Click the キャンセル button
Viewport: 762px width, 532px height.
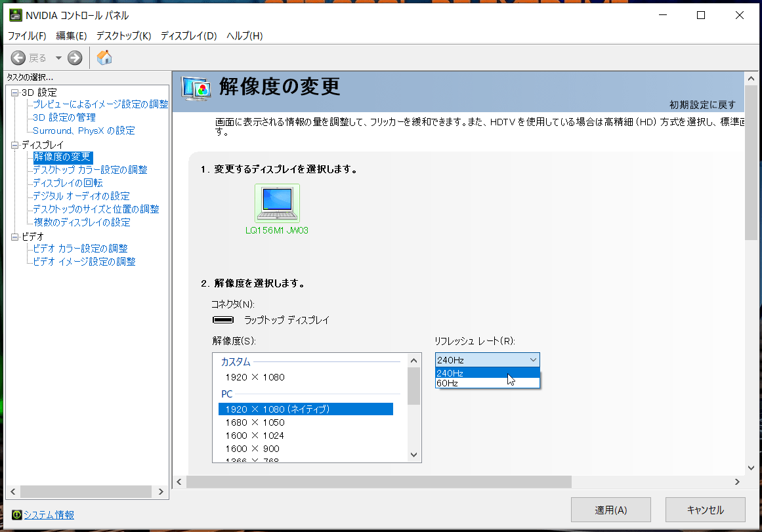pyautogui.click(x=705, y=510)
